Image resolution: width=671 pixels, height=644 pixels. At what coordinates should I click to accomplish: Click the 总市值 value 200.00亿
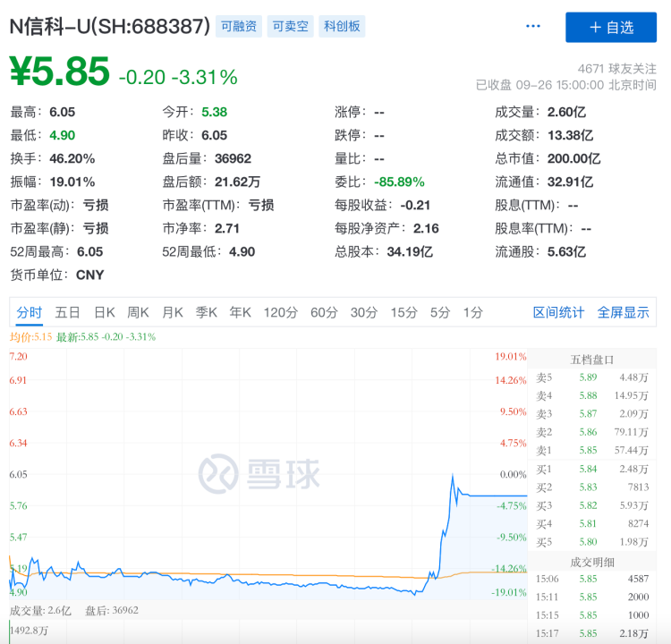(573, 158)
